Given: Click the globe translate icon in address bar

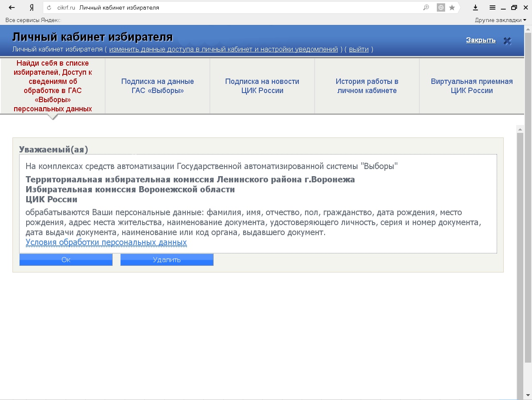Looking at the screenshot, I should pyautogui.click(x=441, y=7).
